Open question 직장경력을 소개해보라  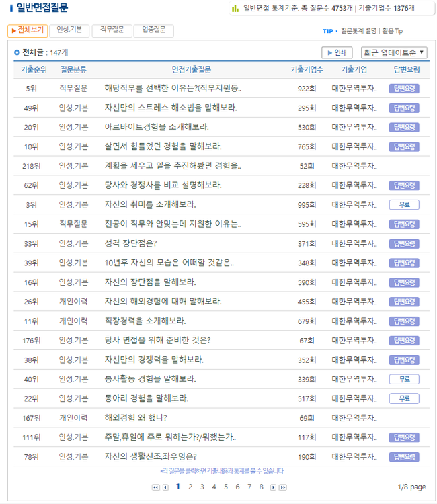[145, 321]
